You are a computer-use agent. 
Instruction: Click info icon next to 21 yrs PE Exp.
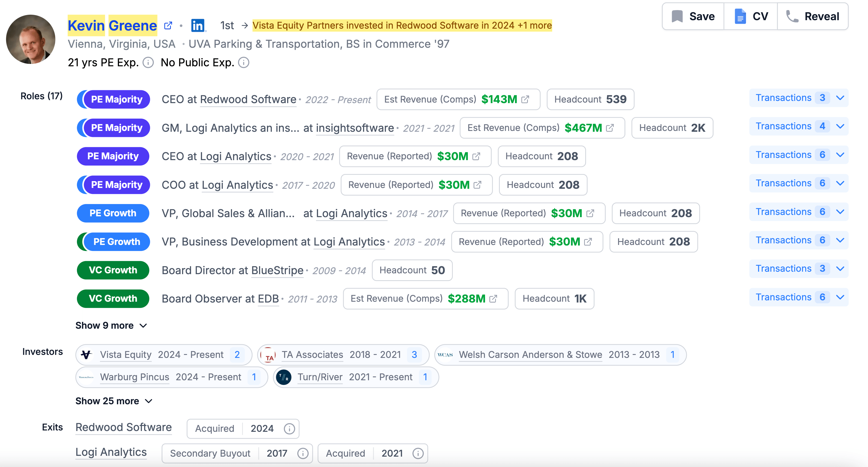click(x=148, y=63)
